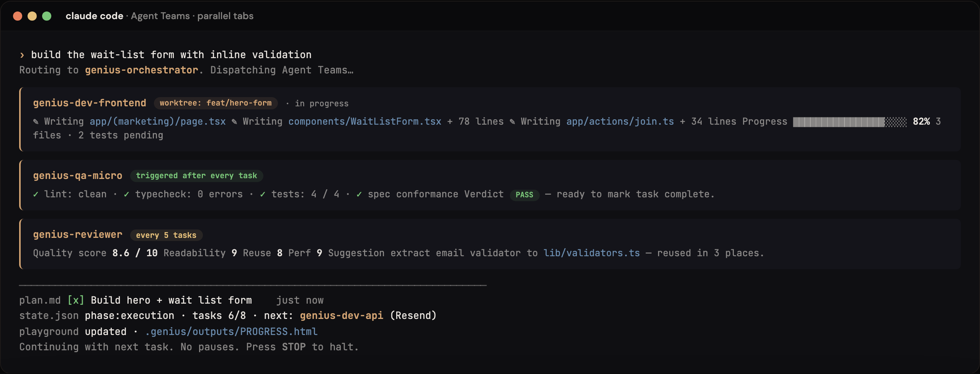Open the .genius/outputs/PROGRESS.html link
This screenshot has height=374, width=980.
click(231, 332)
